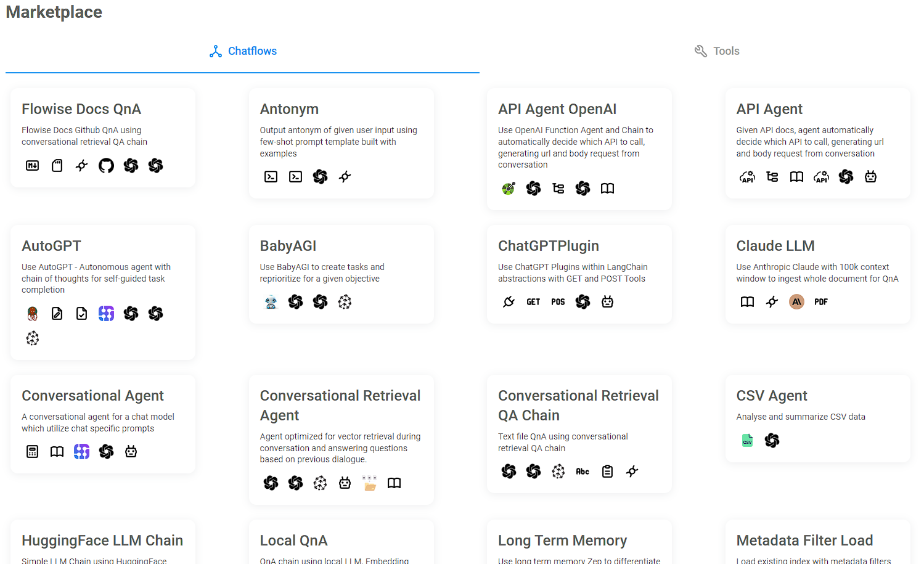Click the Pinecone icon in AutoGPT card
The width and height of the screenshot is (924, 564).
(x=33, y=338)
